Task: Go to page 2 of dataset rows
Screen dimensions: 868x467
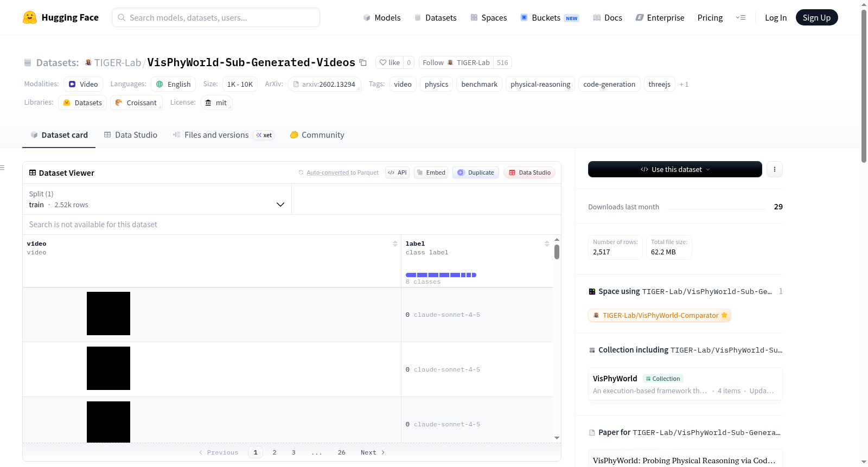Action: click(275, 452)
